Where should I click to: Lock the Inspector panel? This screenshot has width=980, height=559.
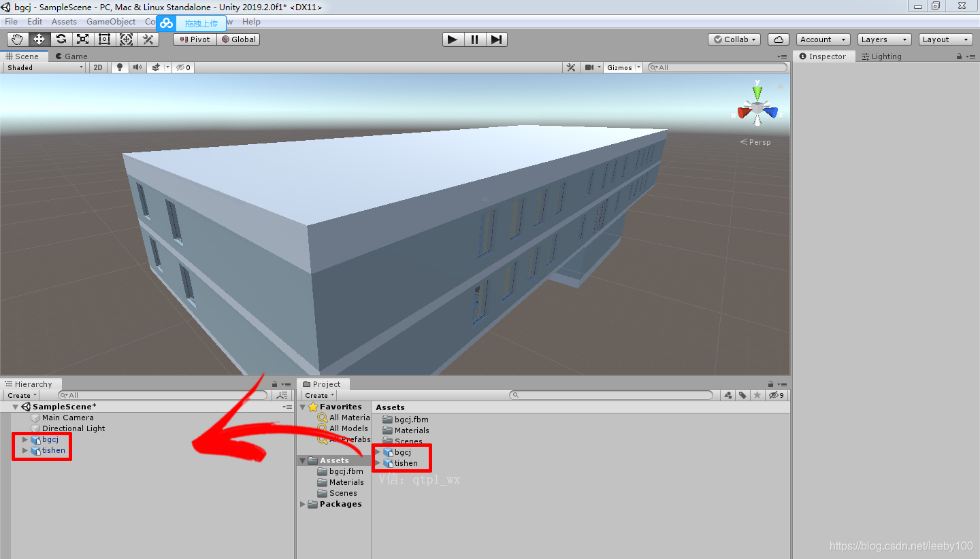click(959, 56)
